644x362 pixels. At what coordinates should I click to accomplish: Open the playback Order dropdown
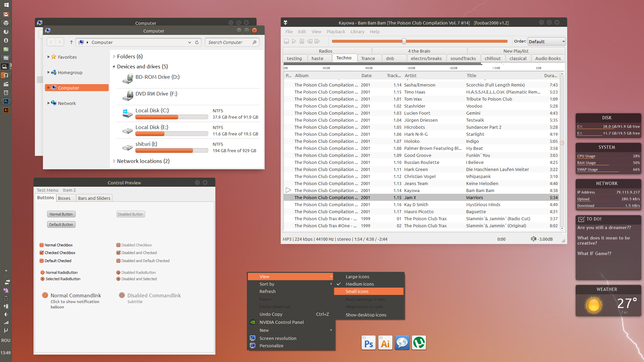[x=547, y=42]
